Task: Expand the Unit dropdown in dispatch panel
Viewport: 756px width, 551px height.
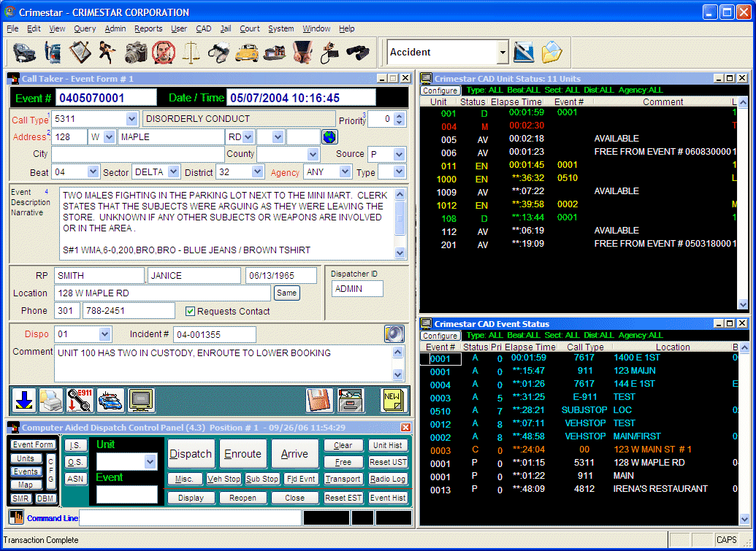Action: (x=150, y=461)
